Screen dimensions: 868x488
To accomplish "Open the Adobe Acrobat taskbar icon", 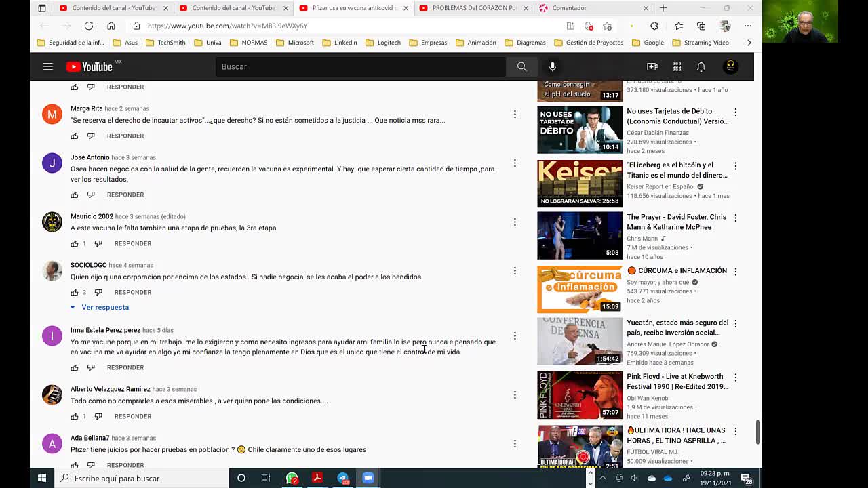I will point(317,478).
